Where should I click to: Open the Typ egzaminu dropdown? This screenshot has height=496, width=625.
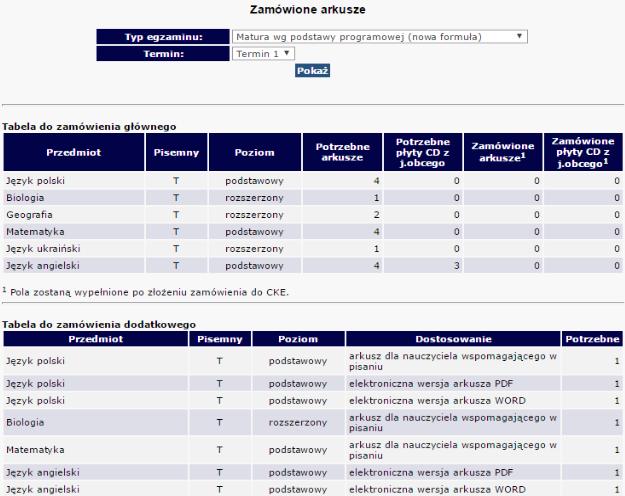click(x=379, y=37)
